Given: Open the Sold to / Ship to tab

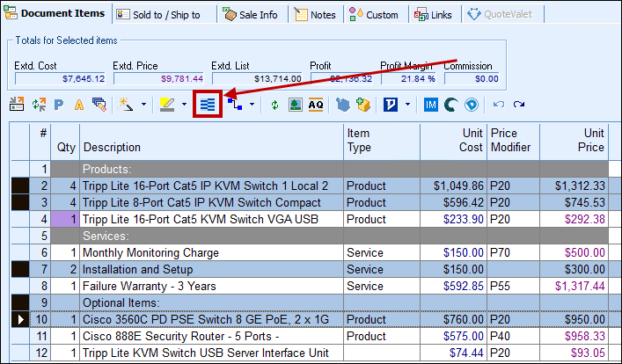Looking at the screenshot, I should click(165, 15).
